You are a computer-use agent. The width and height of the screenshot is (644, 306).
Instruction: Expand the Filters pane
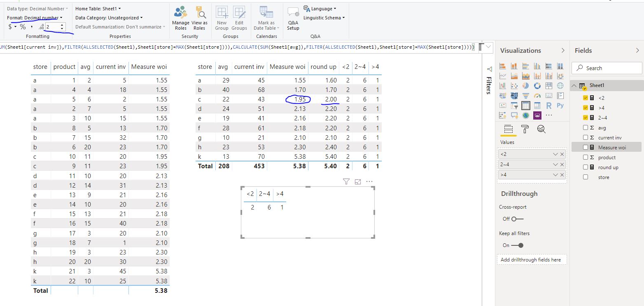(x=489, y=69)
